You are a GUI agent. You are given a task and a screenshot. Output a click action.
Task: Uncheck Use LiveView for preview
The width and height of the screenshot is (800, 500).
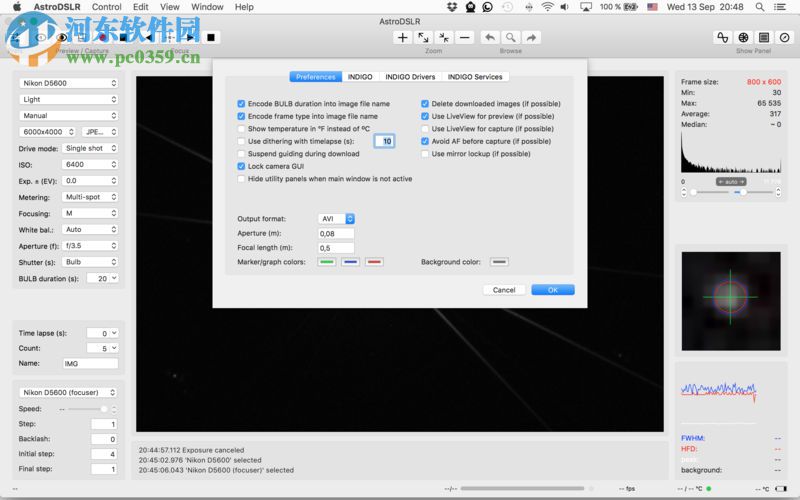(425, 116)
